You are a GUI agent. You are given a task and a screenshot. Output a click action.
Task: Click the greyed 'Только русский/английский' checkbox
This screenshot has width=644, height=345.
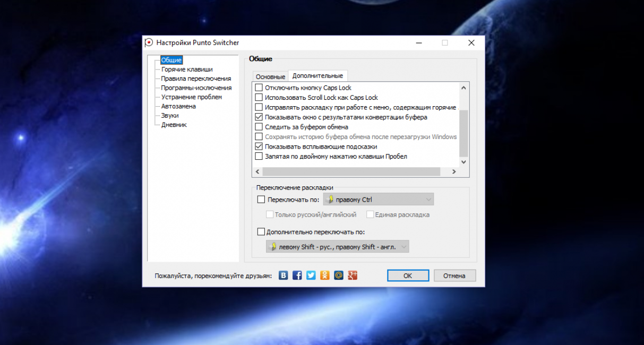pyautogui.click(x=270, y=215)
